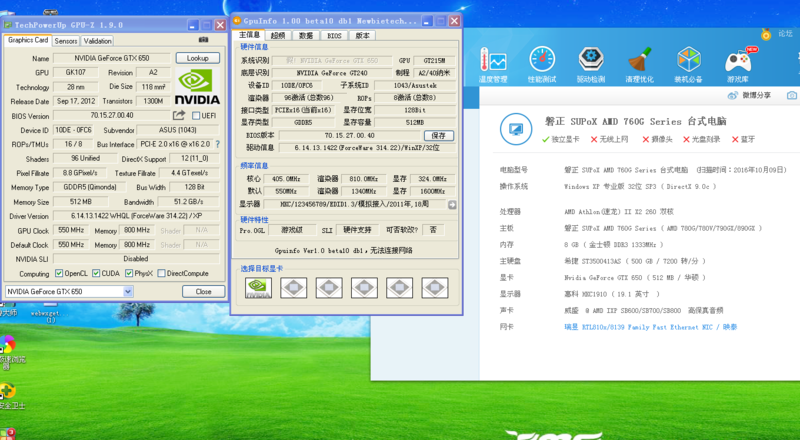Image resolution: width=800 pixels, height=440 pixels.
Task: Open 温度管理 temperature management
Action: coord(493,65)
